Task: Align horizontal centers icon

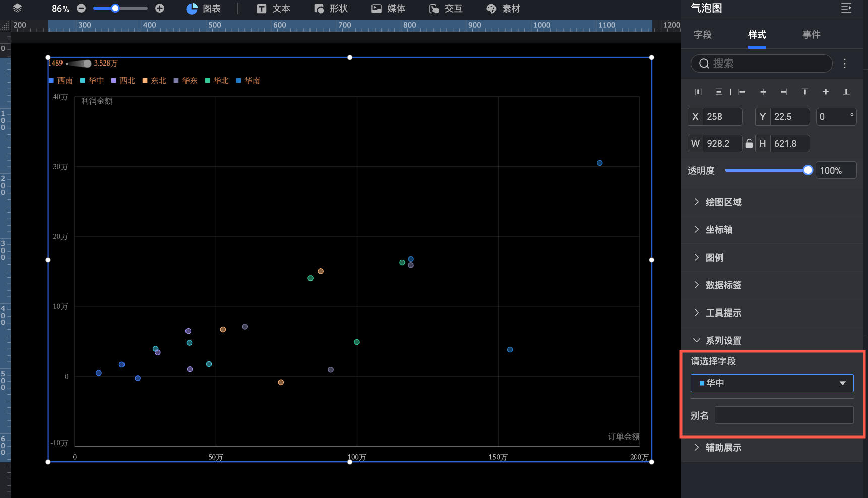Action: click(763, 92)
